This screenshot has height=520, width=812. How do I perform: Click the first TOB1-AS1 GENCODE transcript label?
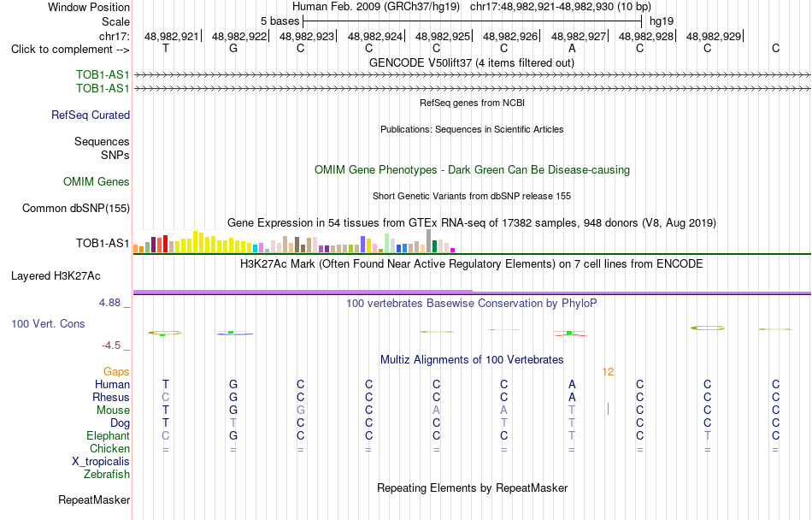point(103,75)
